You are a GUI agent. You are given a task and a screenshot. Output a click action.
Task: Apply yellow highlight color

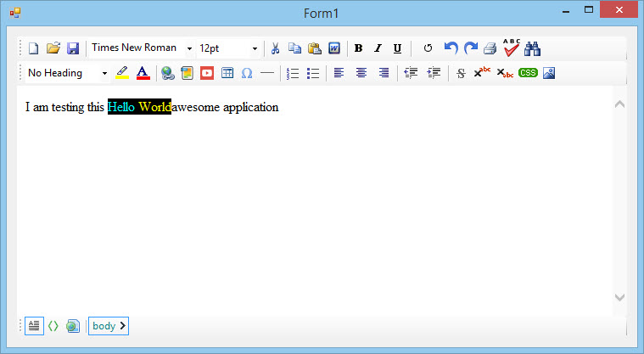click(122, 73)
